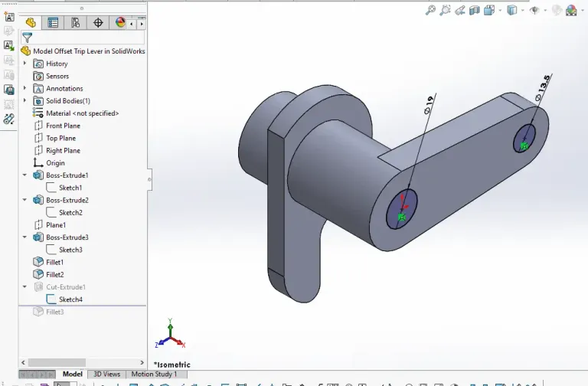Switch to the 3D Views tab
This screenshot has height=386, width=588.
[x=106, y=375]
